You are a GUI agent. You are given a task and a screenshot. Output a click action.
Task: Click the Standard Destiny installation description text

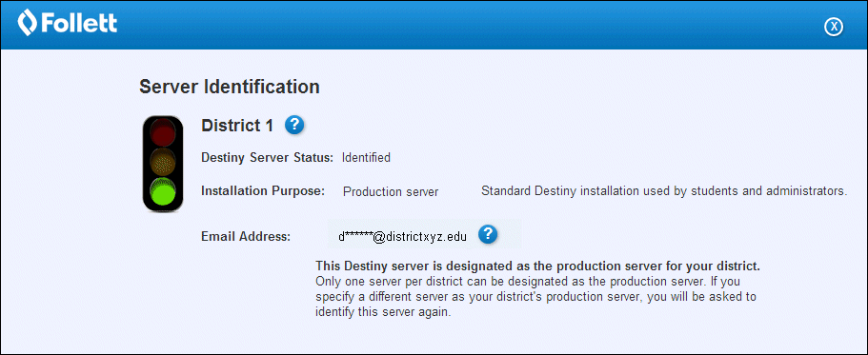(664, 191)
